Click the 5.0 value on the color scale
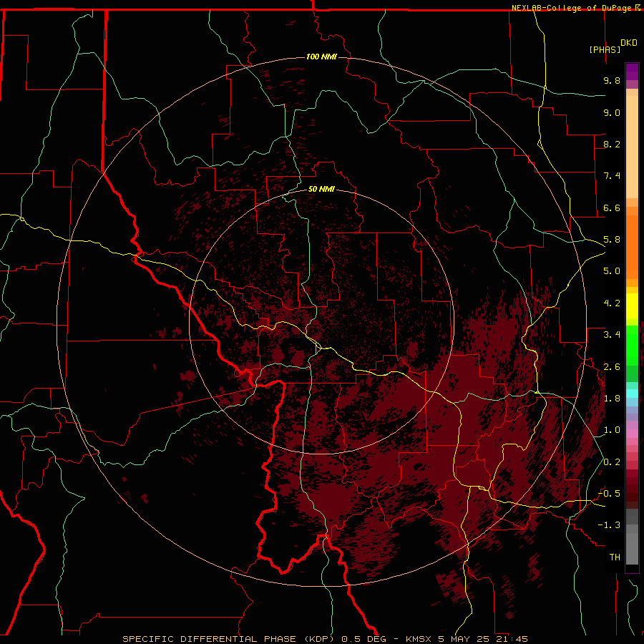This screenshot has height=644, width=644. [612, 271]
